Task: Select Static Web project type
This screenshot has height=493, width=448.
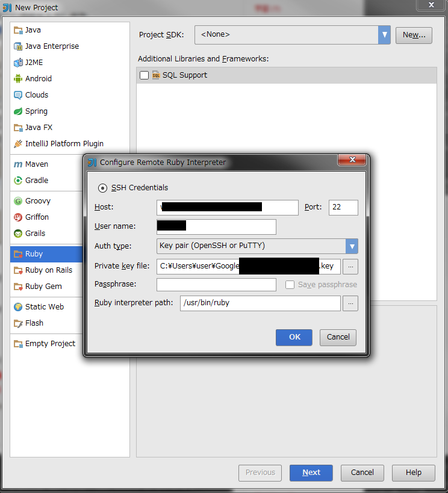Action: tap(45, 307)
